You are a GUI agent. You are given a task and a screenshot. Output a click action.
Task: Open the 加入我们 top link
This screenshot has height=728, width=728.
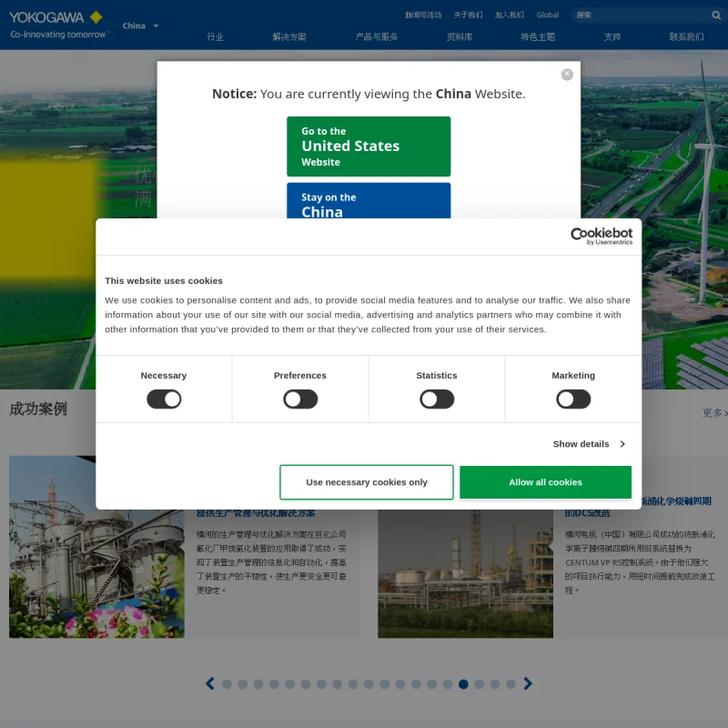(510, 15)
